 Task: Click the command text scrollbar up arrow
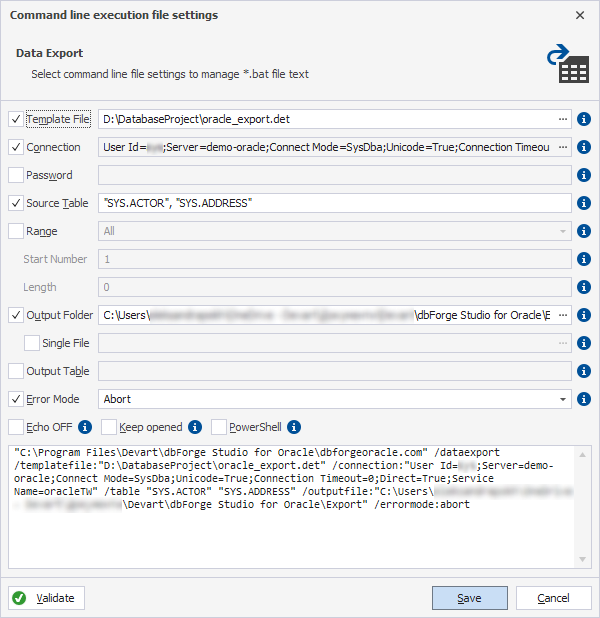coord(582,455)
